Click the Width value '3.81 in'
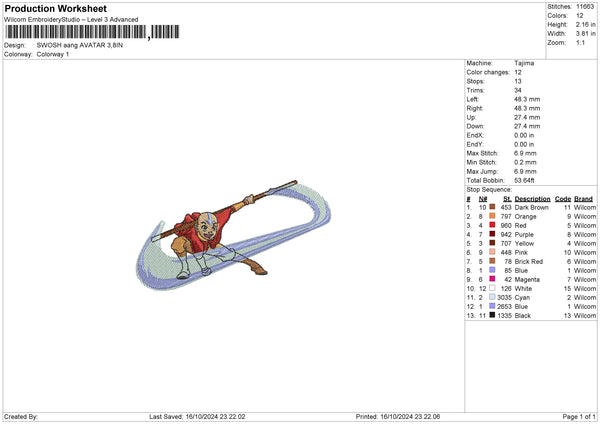 585,34
